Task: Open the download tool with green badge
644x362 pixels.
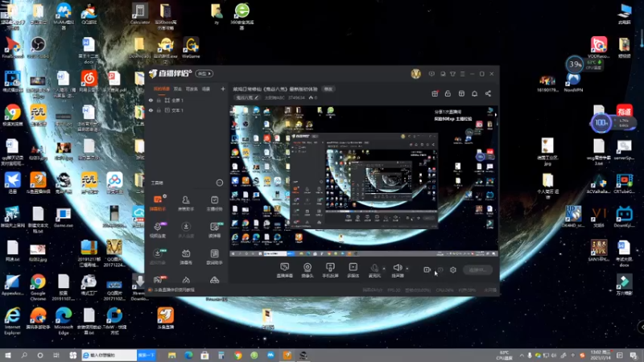Action: click(158, 256)
